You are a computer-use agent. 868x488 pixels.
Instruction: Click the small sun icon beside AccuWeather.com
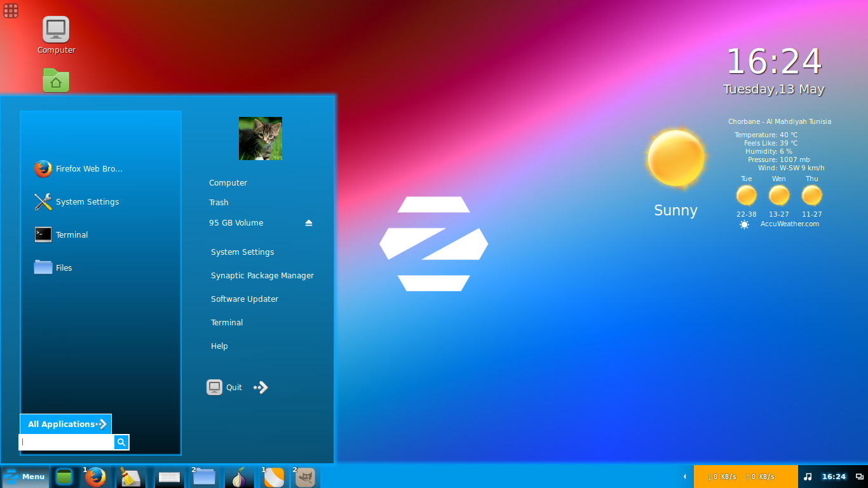pos(745,224)
